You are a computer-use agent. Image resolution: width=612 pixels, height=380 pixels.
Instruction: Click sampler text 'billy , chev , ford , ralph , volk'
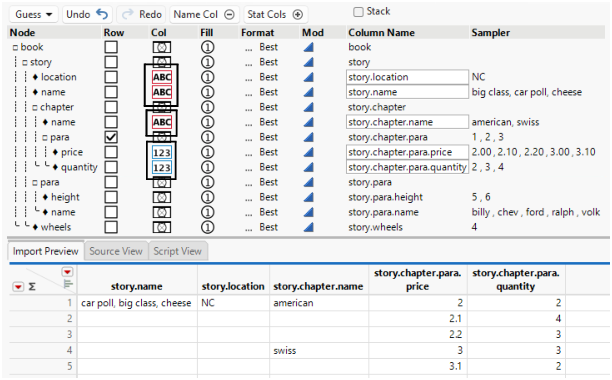pos(536,212)
